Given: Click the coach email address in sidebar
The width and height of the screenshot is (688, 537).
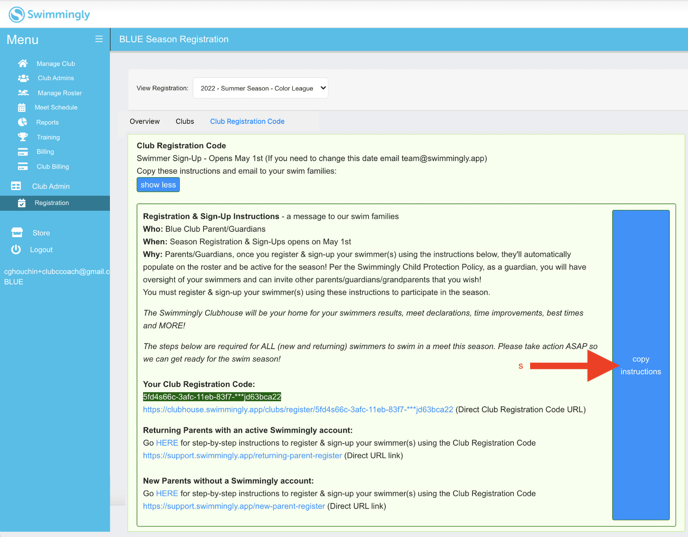Looking at the screenshot, I should pyautogui.click(x=57, y=272).
